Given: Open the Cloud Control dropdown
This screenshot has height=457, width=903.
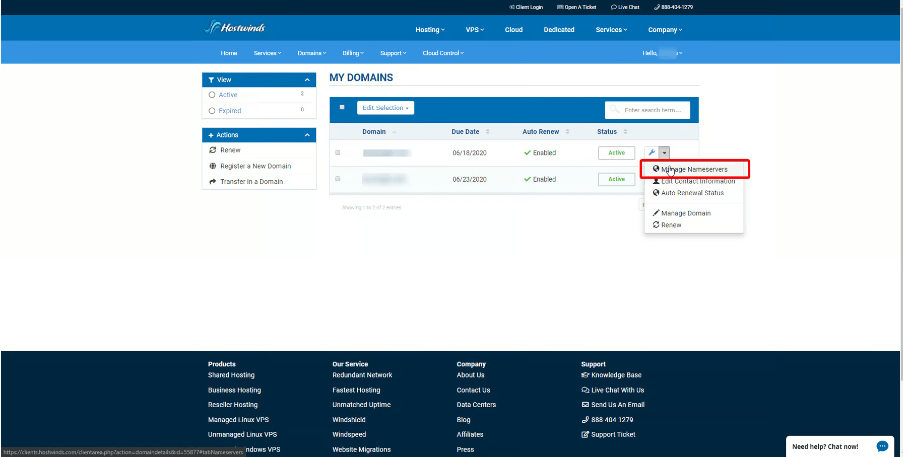Looking at the screenshot, I should [443, 53].
